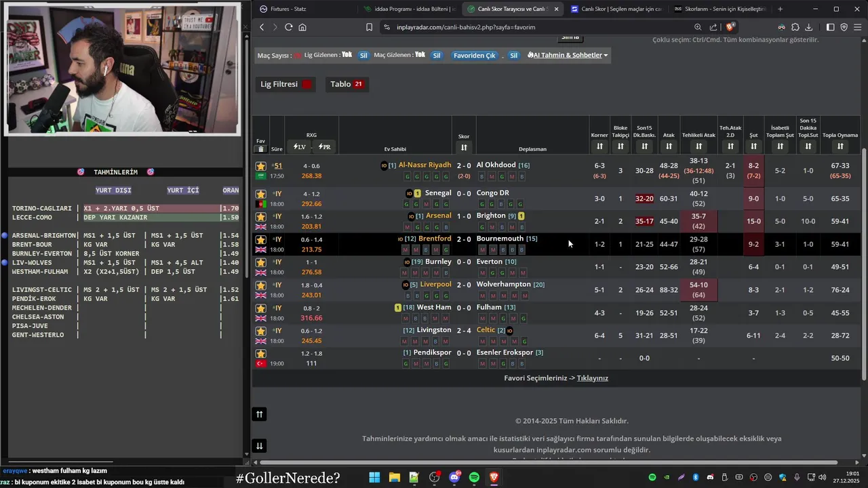Jump to page top arrow button
868x488 pixels.
(259, 414)
